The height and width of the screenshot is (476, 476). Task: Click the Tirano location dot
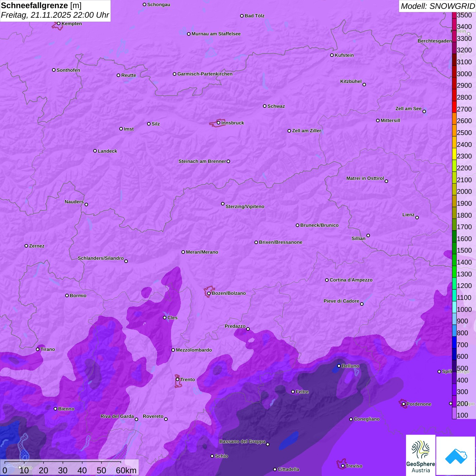pyautogui.click(x=38, y=349)
